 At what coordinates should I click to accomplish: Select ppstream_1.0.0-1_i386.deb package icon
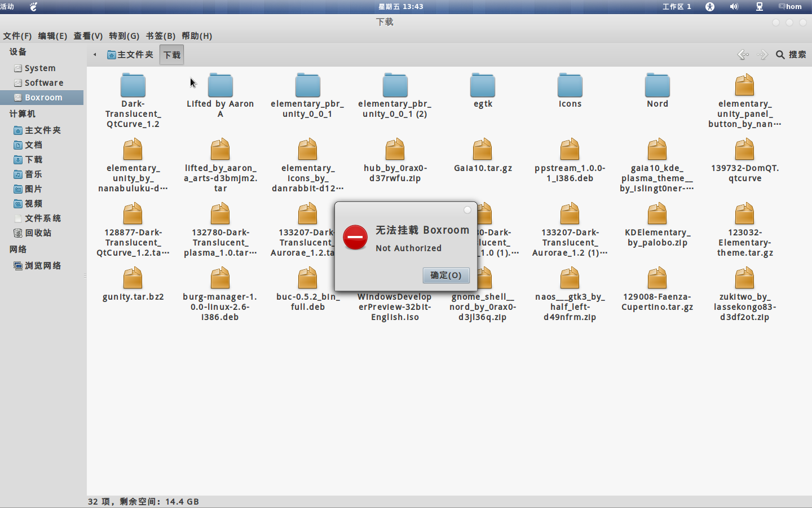pos(570,151)
